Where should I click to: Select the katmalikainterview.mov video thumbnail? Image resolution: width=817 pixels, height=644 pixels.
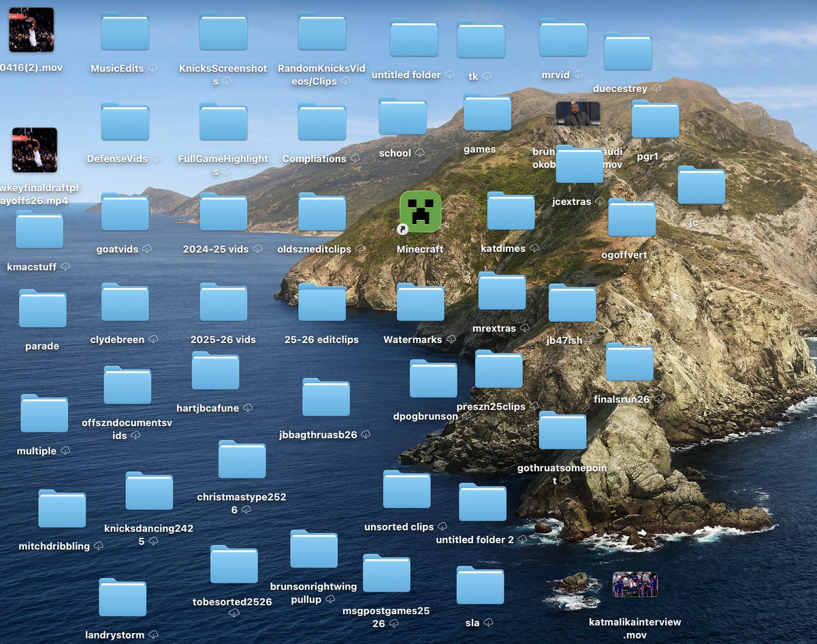click(x=635, y=585)
